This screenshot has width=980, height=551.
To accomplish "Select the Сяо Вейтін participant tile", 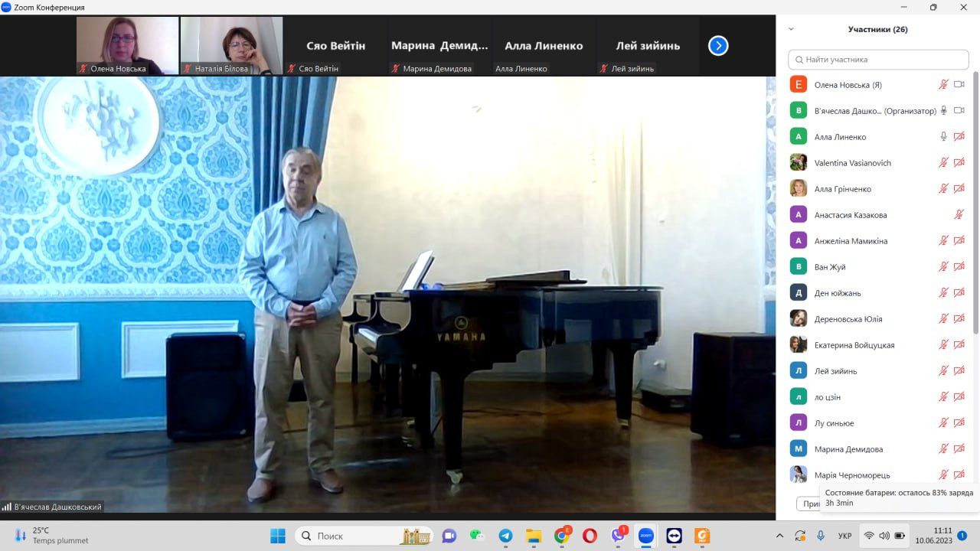I will (x=335, y=46).
